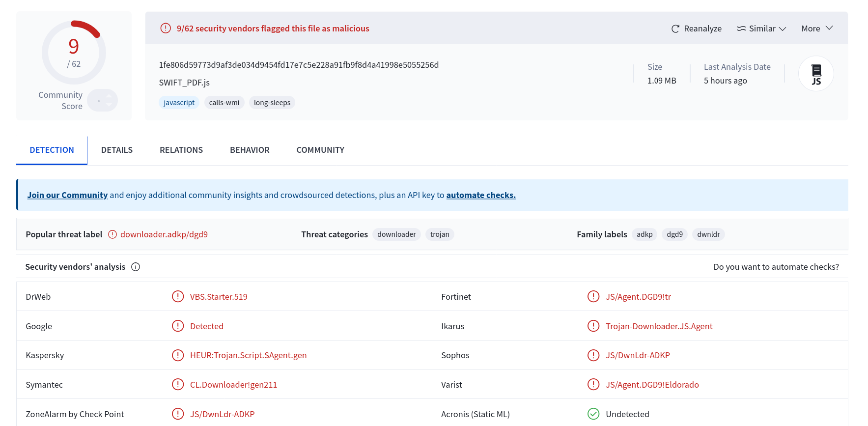Click the DrWeb detection alert icon
Image resolution: width=868 pixels, height=426 pixels.
click(x=178, y=297)
